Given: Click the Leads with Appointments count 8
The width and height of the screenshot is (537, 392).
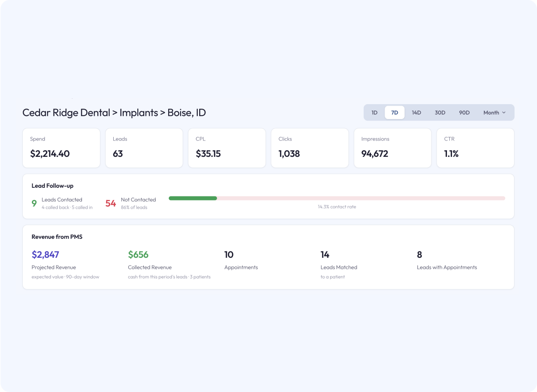Looking at the screenshot, I should click(x=420, y=255).
